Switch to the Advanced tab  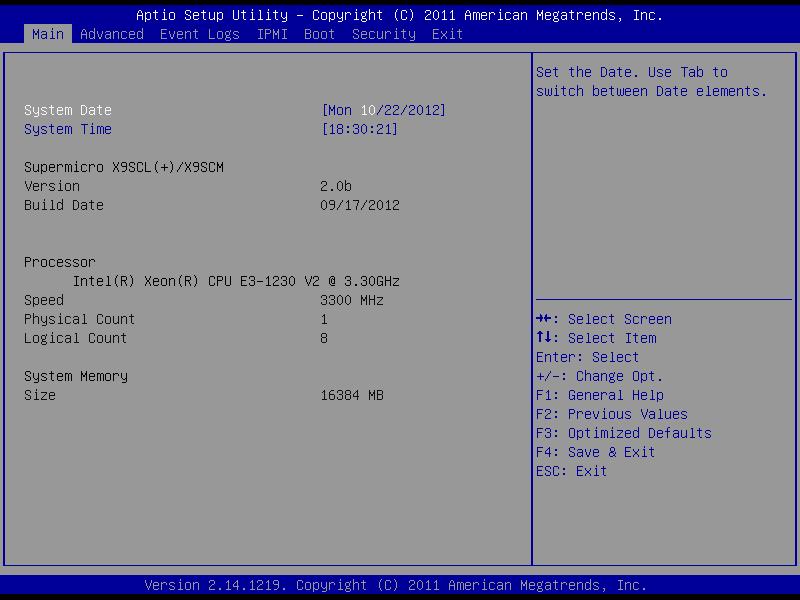(111, 34)
